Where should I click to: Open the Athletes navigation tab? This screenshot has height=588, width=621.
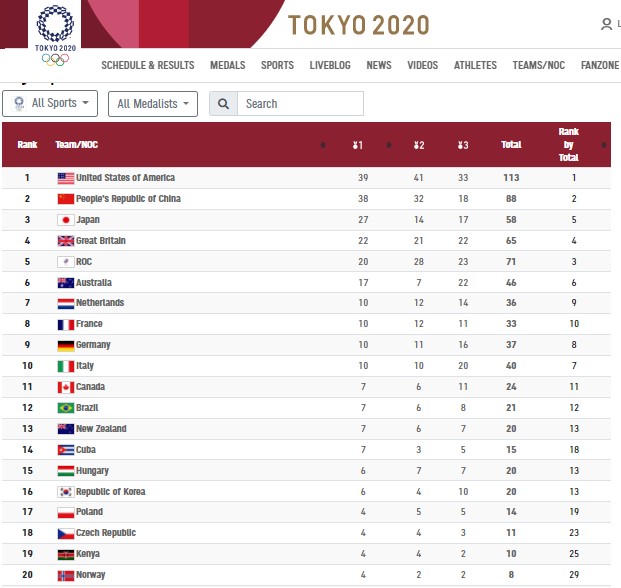click(475, 65)
